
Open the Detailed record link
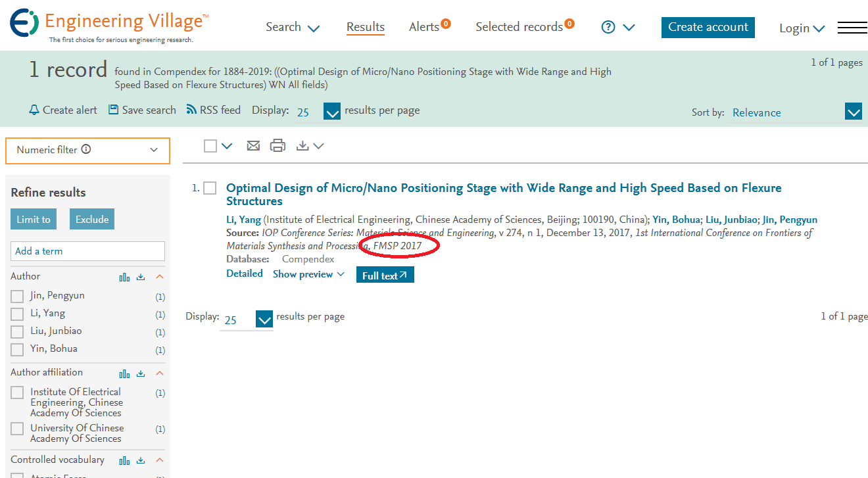[x=245, y=274]
